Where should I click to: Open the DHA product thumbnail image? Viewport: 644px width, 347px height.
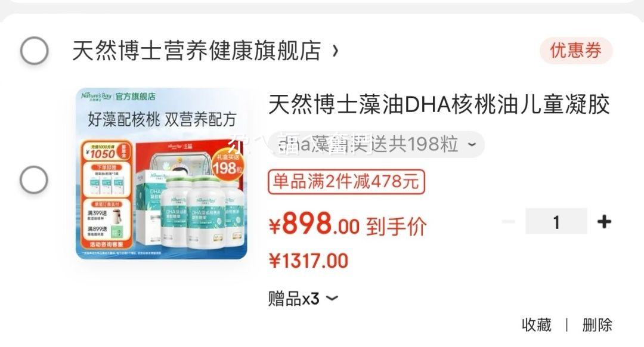coord(162,173)
